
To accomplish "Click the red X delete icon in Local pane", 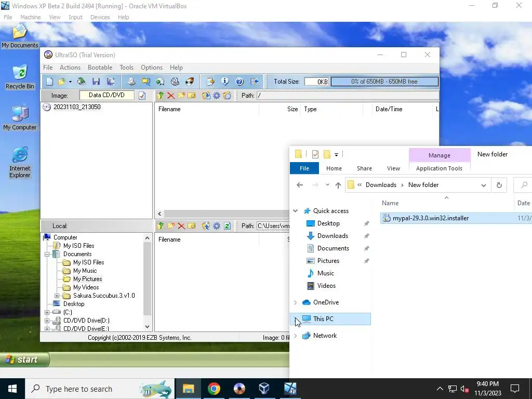I will pyautogui.click(x=181, y=226).
